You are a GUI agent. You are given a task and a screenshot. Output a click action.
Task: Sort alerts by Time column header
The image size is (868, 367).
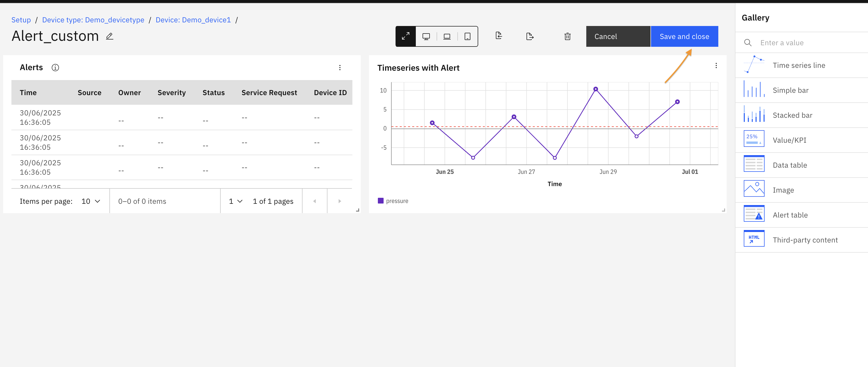[28, 93]
